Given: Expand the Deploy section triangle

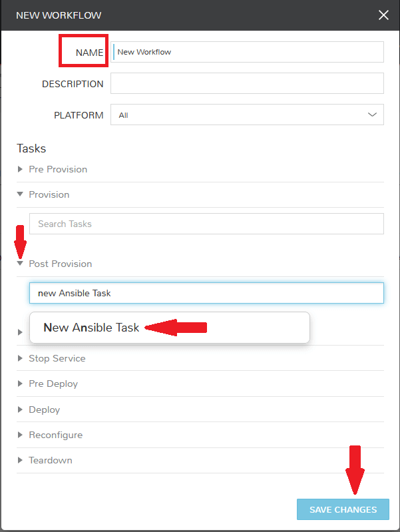Looking at the screenshot, I should [x=21, y=409].
